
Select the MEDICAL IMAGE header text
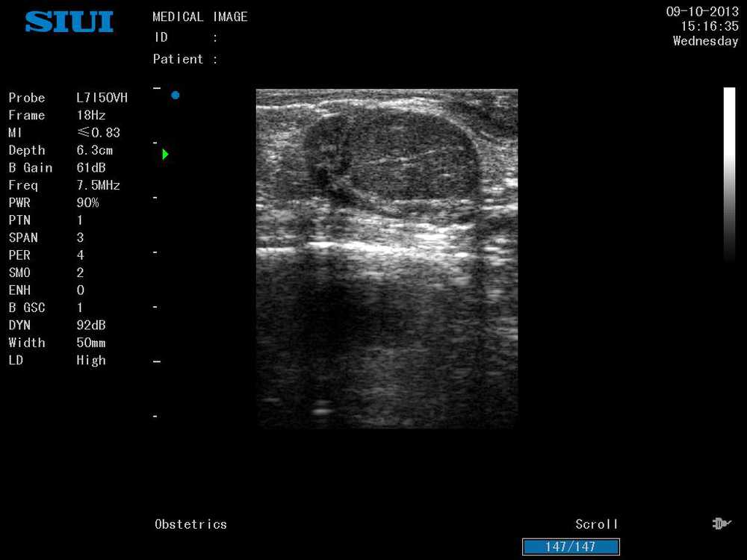click(x=199, y=16)
